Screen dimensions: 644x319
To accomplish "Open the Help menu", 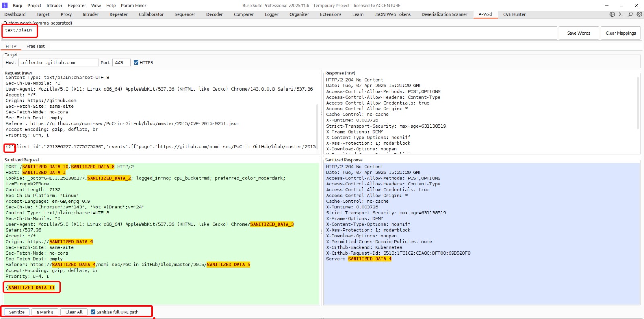I will [111, 6].
